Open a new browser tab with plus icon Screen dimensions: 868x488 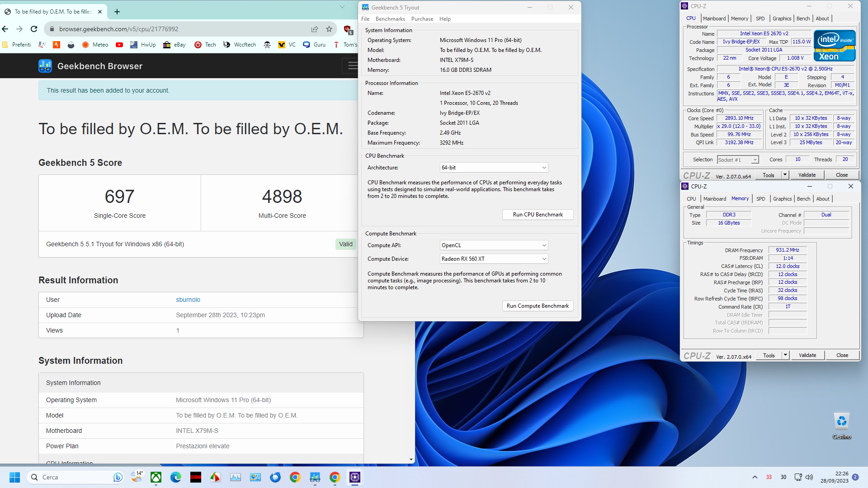(x=117, y=12)
